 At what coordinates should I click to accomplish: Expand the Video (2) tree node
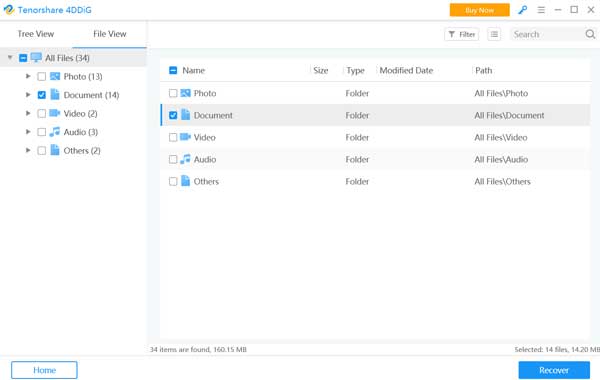[28, 113]
